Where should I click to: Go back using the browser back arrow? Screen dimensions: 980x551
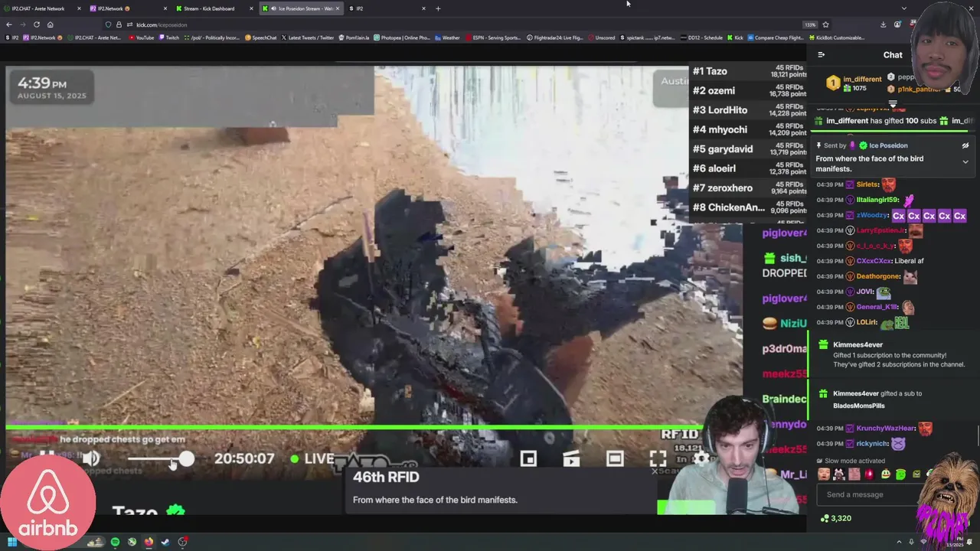point(8,24)
